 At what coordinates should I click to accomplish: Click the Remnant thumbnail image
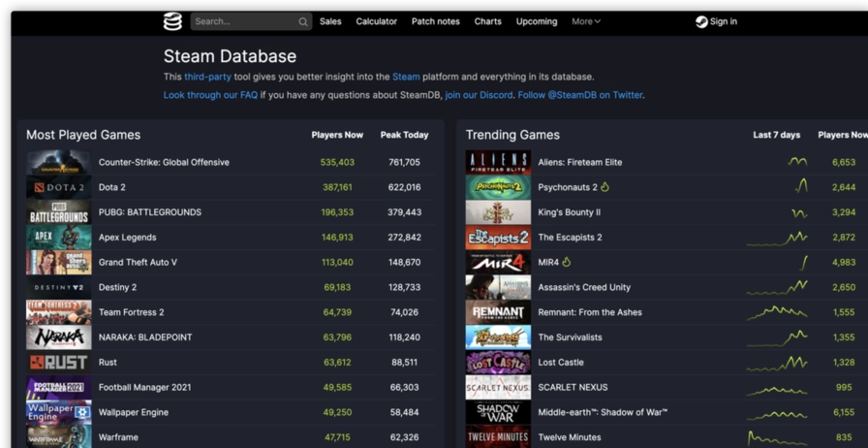pyautogui.click(x=498, y=312)
